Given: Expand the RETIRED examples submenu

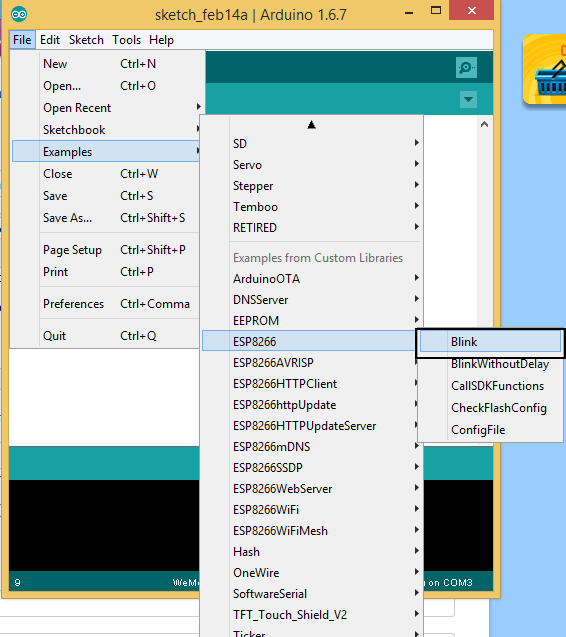Looking at the screenshot, I should (x=312, y=228).
